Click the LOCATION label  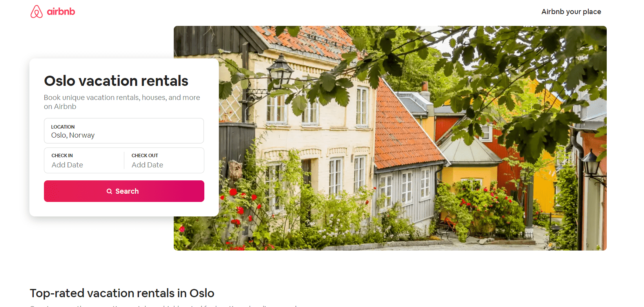63,127
